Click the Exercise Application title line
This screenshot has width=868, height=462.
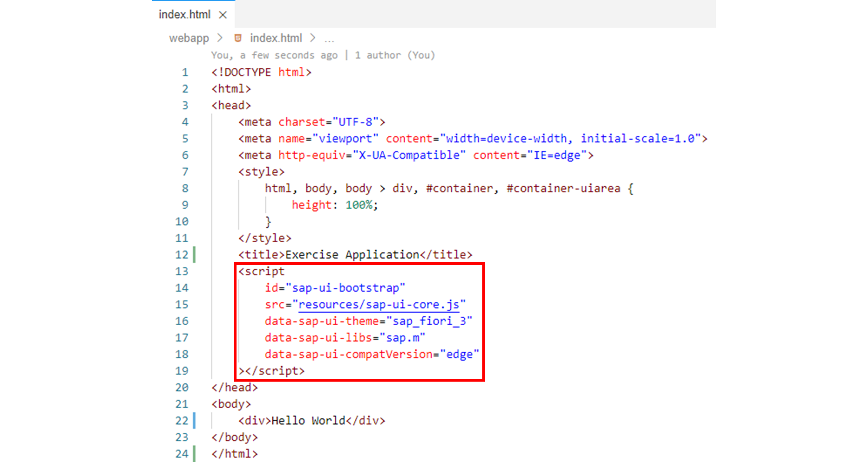355,255
